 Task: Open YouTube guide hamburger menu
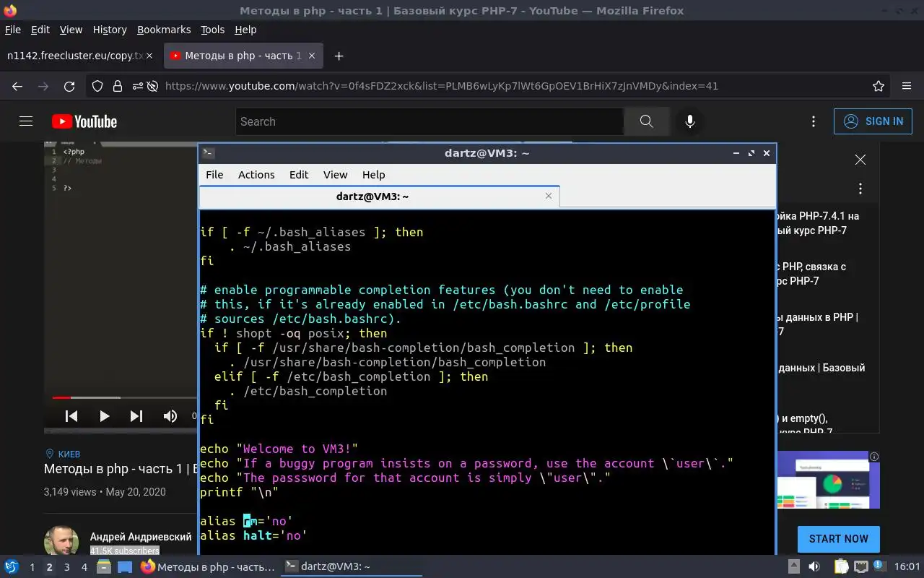point(26,121)
